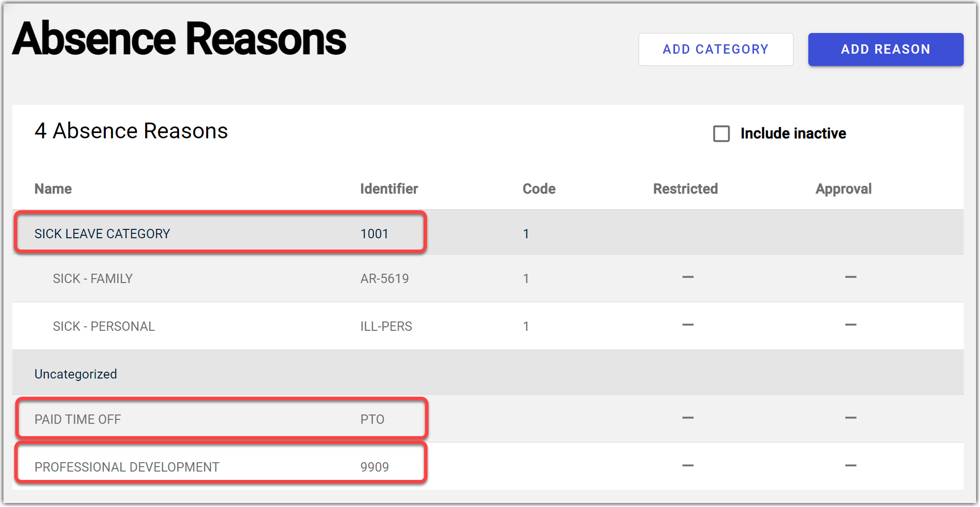Click the Restricted dash for Sick - Family
Image resolution: width=980 pixels, height=507 pixels.
tap(688, 278)
